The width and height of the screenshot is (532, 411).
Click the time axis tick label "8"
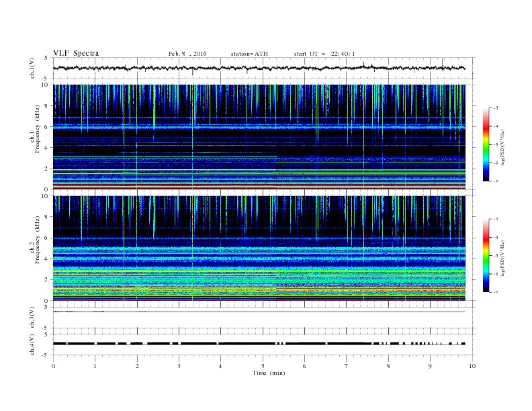point(388,366)
